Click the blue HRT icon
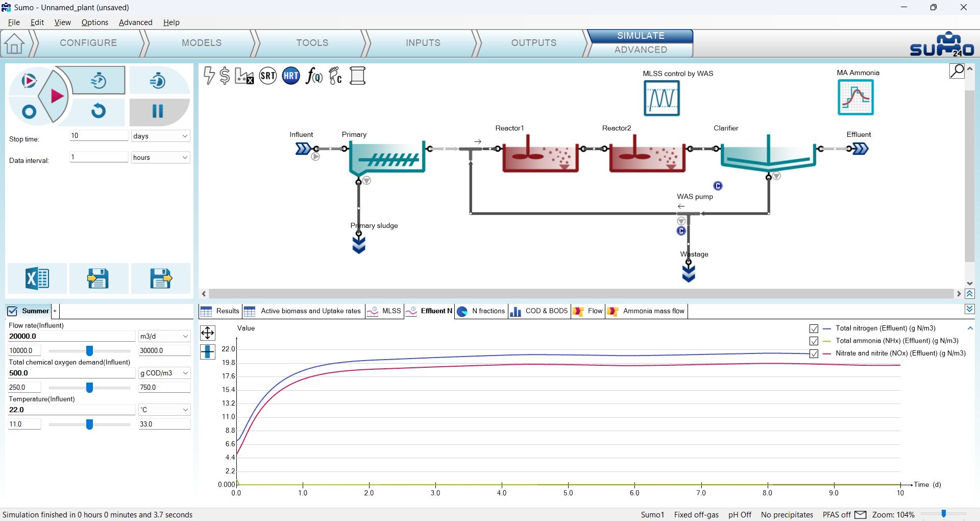Viewport: 980px width, 521px height. point(291,76)
